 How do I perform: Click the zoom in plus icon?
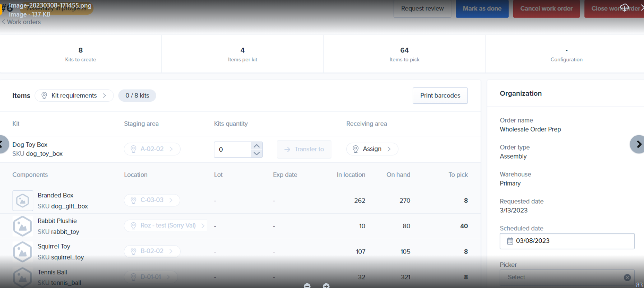[x=326, y=286]
